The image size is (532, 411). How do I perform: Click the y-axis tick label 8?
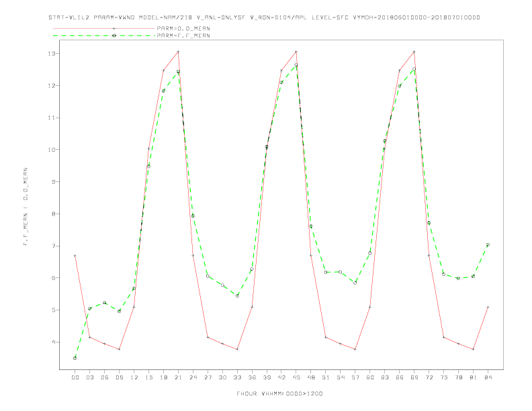[53, 214]
